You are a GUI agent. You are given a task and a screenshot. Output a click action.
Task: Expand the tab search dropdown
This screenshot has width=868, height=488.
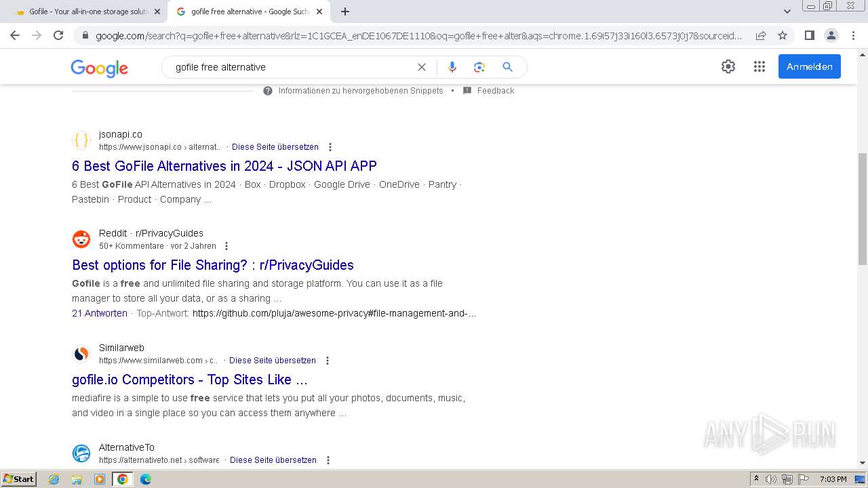pyautogui.click(x=787, y=12)
